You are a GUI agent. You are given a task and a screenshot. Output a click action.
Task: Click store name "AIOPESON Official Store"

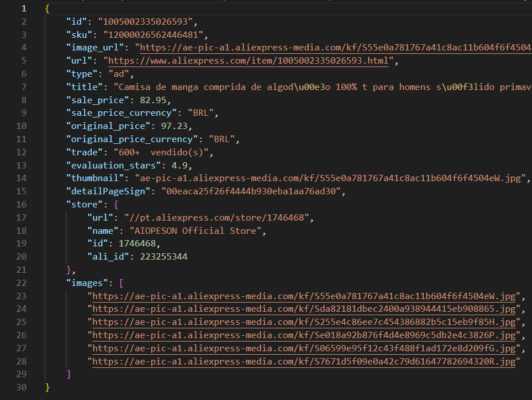click(x=195, y=231)
